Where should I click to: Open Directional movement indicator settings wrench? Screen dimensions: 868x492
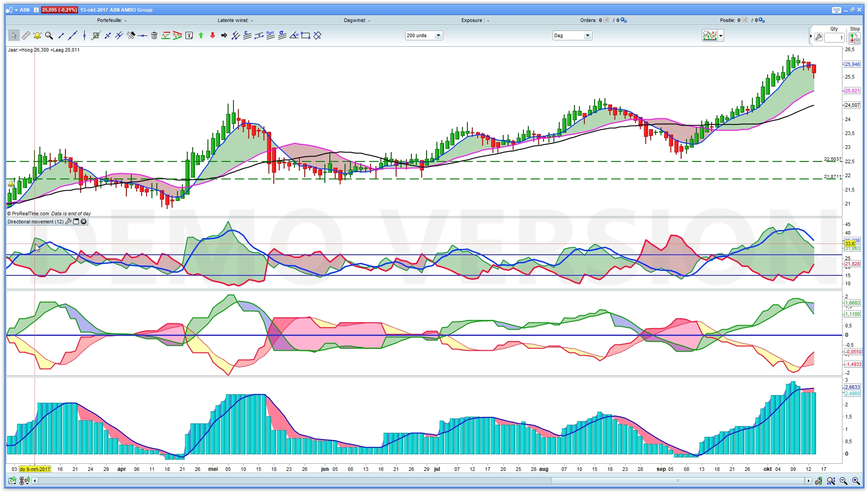click(69, 222)
